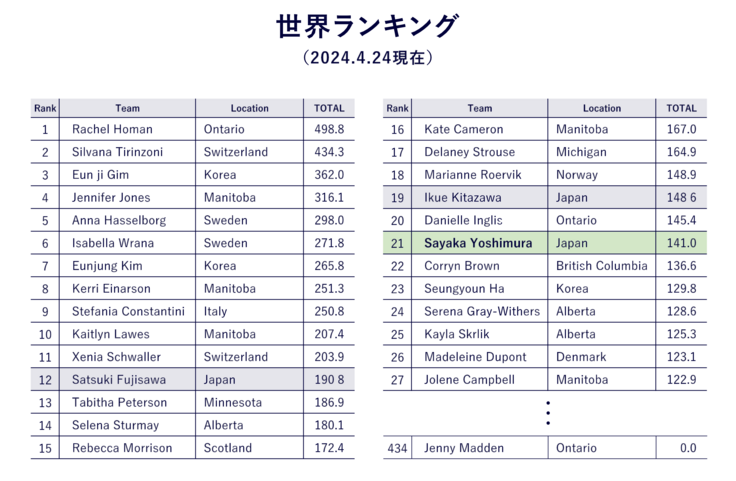Click the left table's Location column header
Viewport: 736px width, 481px height.
click(x=249, y=108)
